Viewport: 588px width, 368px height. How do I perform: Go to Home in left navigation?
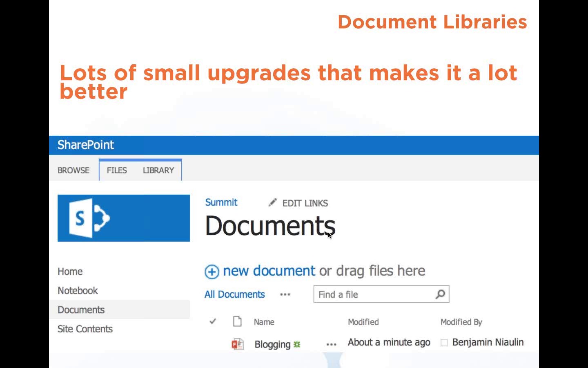pyautogui.click(x=70, y=272)
